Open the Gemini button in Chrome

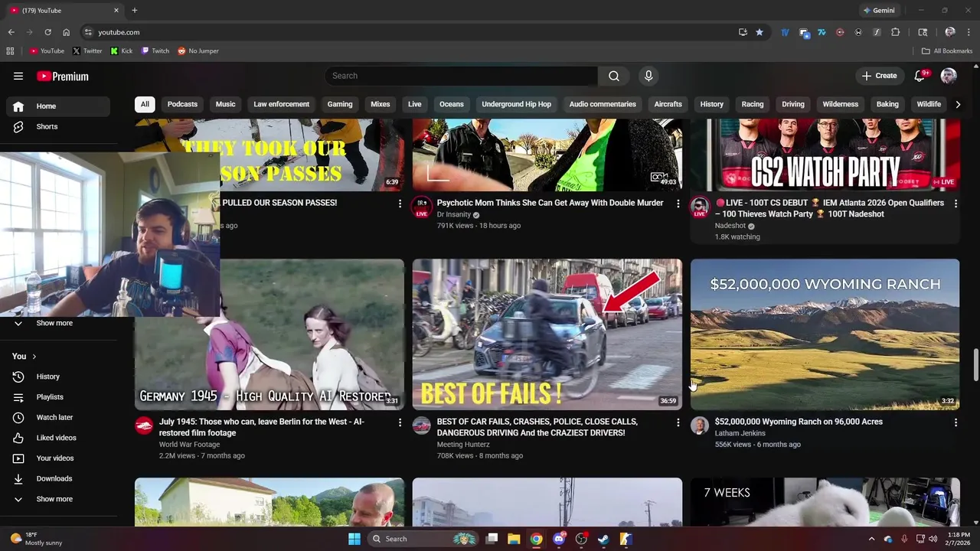[x=878, y=11]
